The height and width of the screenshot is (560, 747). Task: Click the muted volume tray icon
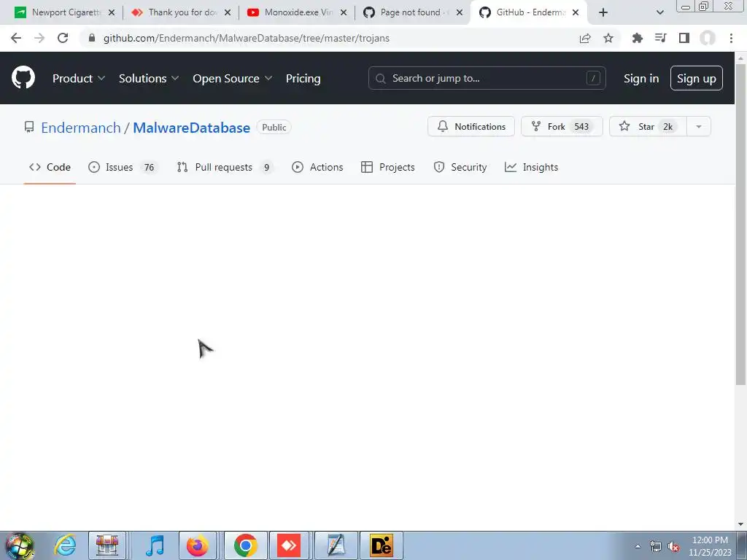pos(673,547)
